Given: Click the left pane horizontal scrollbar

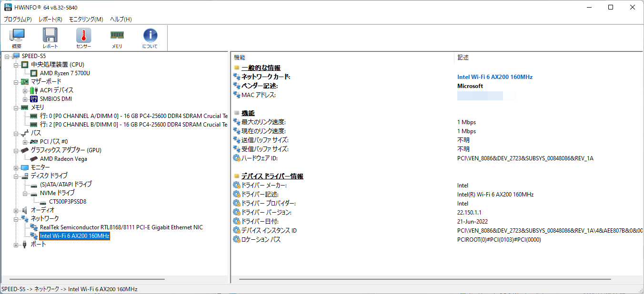Looking at the screenshot, I should point(87,279).
